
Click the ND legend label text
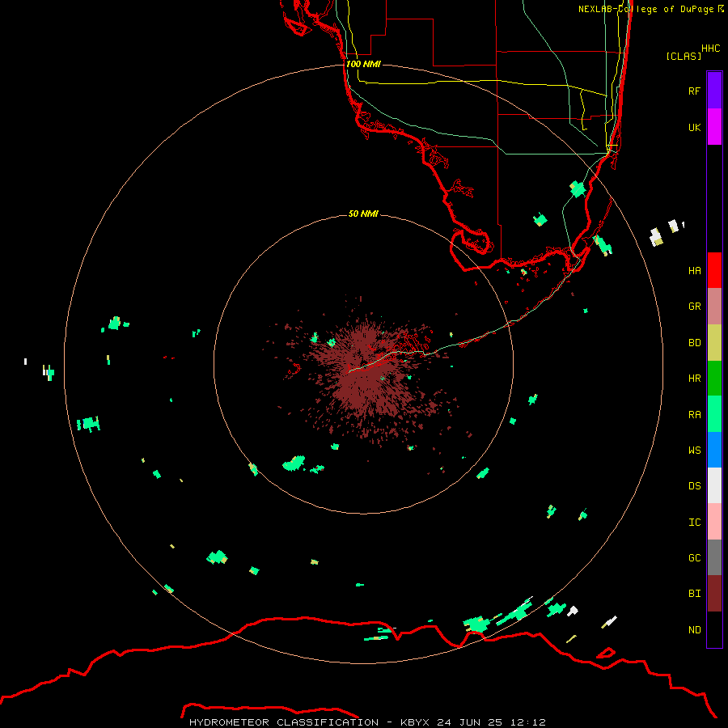[x=694, y=630]
